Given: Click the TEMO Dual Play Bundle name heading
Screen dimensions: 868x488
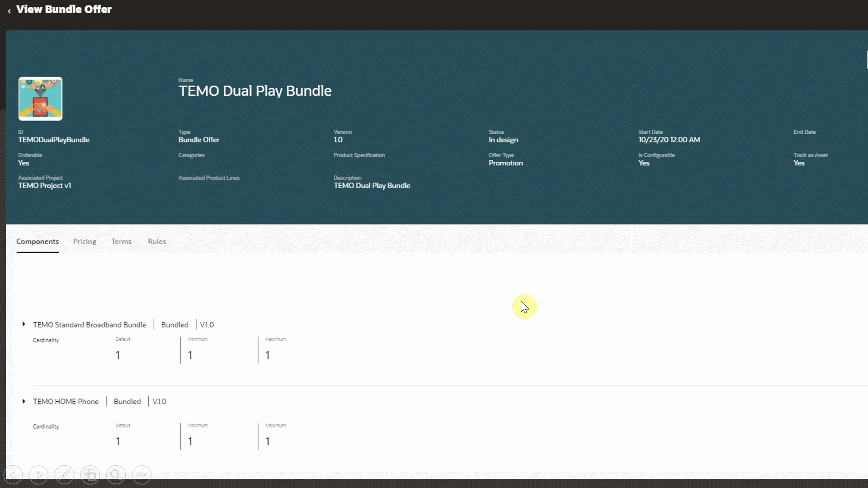Looking at the screenshot, I should pyautogui.click(x=255, y=91).
